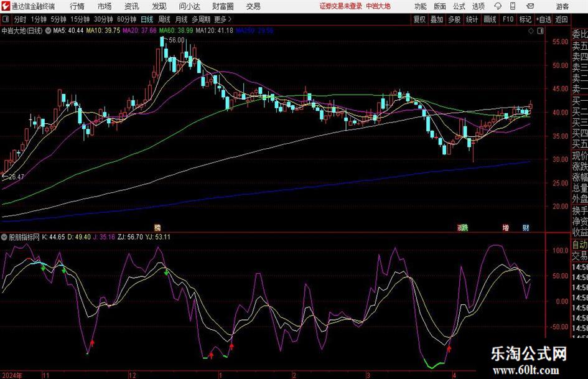Click the purple MA20: 37.66 value

pyautogui.click(x=139, y=30)
